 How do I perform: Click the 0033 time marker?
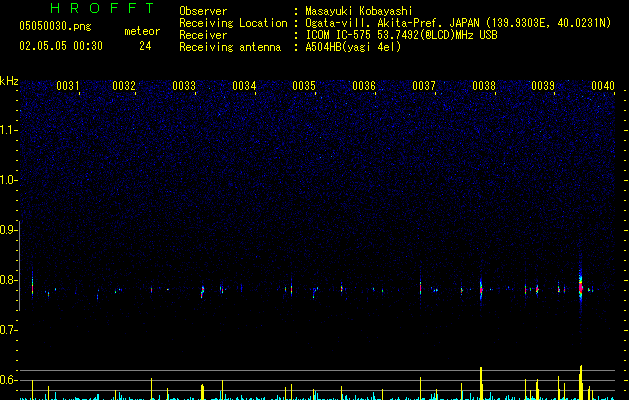(x=184, y=85)
